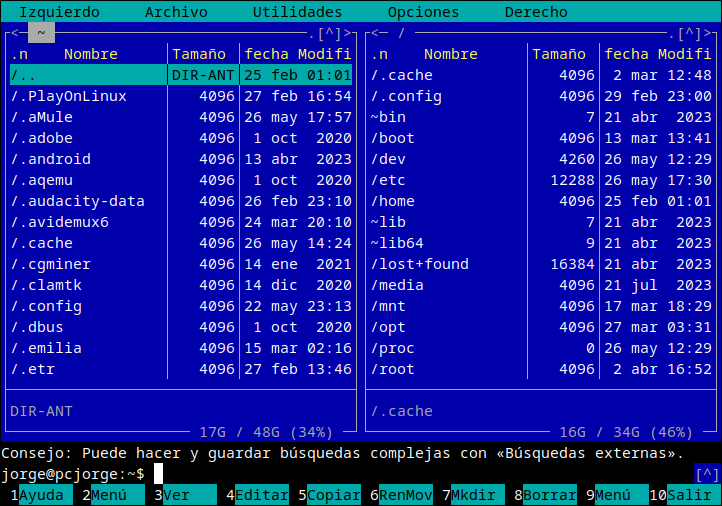Click the left panel [^] history dropdown
The width and height of the screenshot is (722, 506).
[330, 33]
